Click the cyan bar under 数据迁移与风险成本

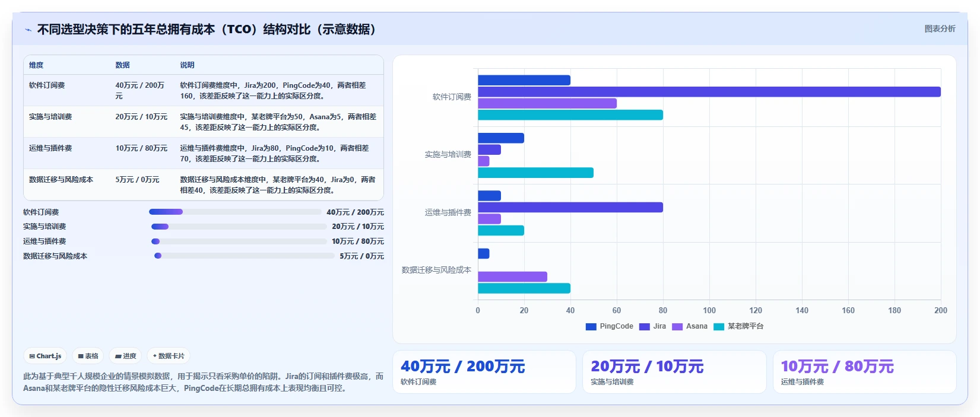click(524, 288)
